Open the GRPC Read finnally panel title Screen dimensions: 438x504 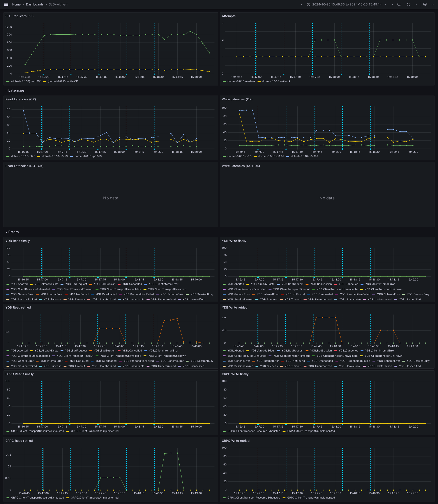click(x=19, y=374)
